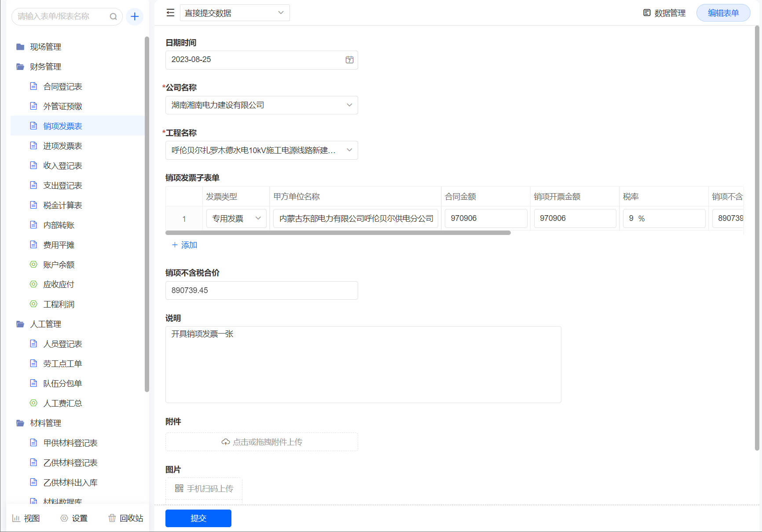Open the 回收站 recycle bin
This screenshot has height=532, width=762.
coord(126,518)
